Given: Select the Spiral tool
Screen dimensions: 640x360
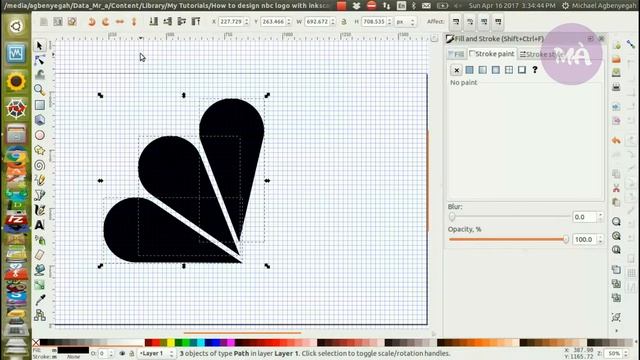Looking at the screenshot, I should (x=40, y=165).
